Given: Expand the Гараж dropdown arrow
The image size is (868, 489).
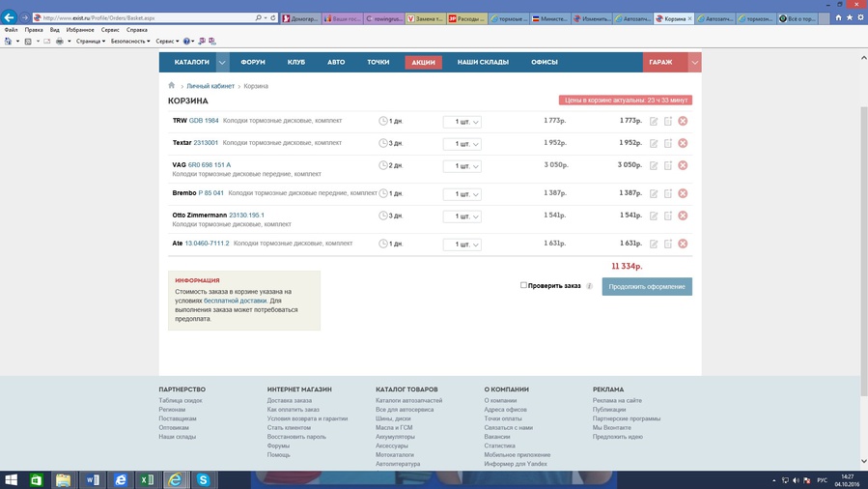Looking at the screenshot, I should click(x=695, y=63).
